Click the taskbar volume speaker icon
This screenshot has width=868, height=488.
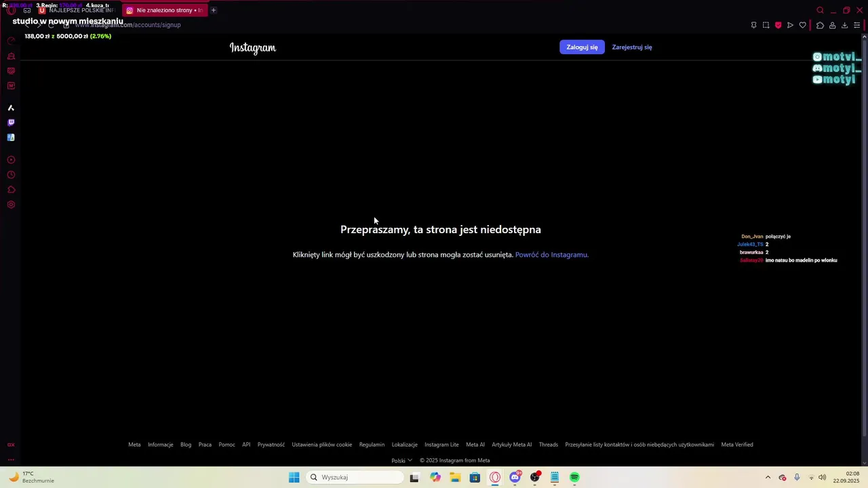(x=822, y=477)
